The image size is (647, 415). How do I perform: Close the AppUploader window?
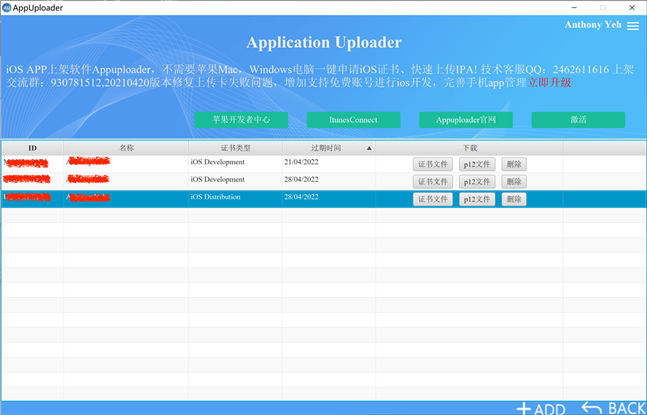tap(632, 8)
